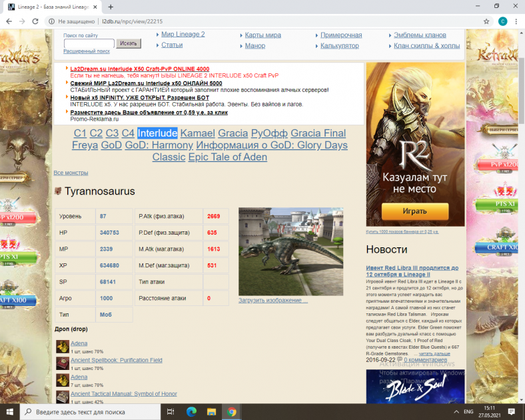Open a new browser tab
Viewport: 525px width, 420px height.
pos(111,7)
